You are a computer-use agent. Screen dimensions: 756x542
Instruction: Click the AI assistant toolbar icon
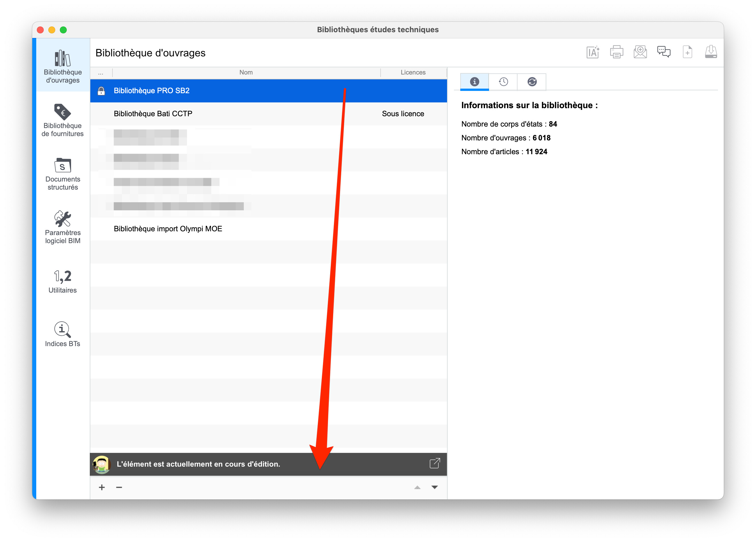point(593,52)
